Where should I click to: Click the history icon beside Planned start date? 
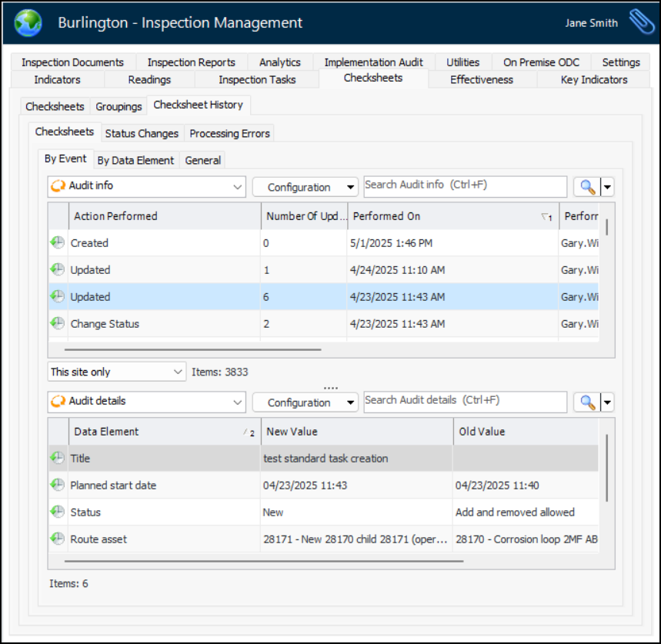(58, 486)
